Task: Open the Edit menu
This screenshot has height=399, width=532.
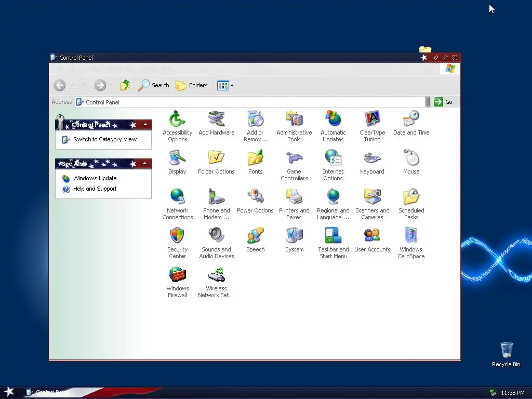Action: (x=74, y=69)
